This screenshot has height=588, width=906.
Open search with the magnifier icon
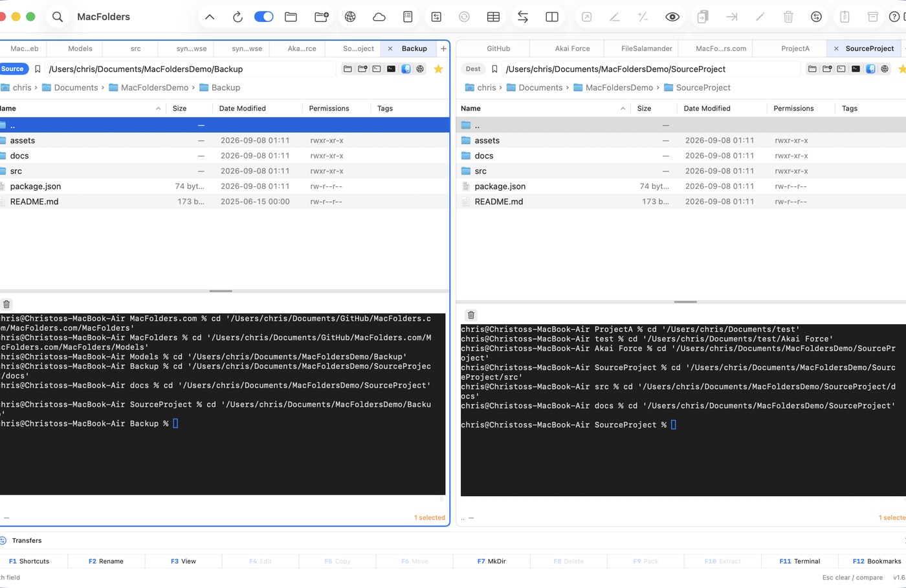(58, 17)
